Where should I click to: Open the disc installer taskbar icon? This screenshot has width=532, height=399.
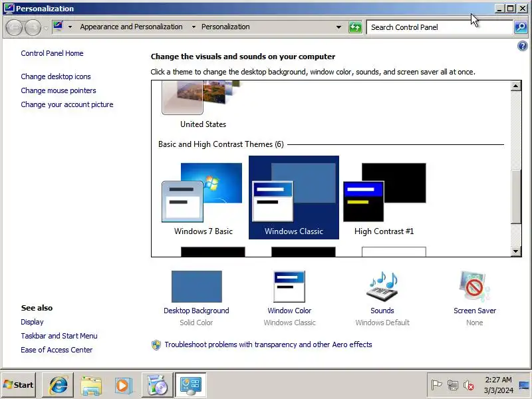157,385
